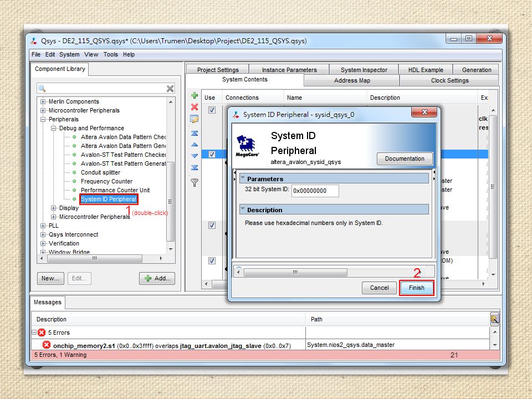The image size is (532, 399).
Task: Switch to the System Inspector tab
Action: pyautogui.click(x=364, y=70)
